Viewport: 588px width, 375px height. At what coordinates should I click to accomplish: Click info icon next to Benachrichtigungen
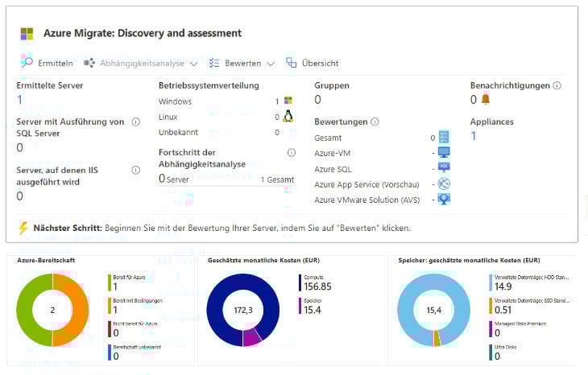[x=557, y=85]
